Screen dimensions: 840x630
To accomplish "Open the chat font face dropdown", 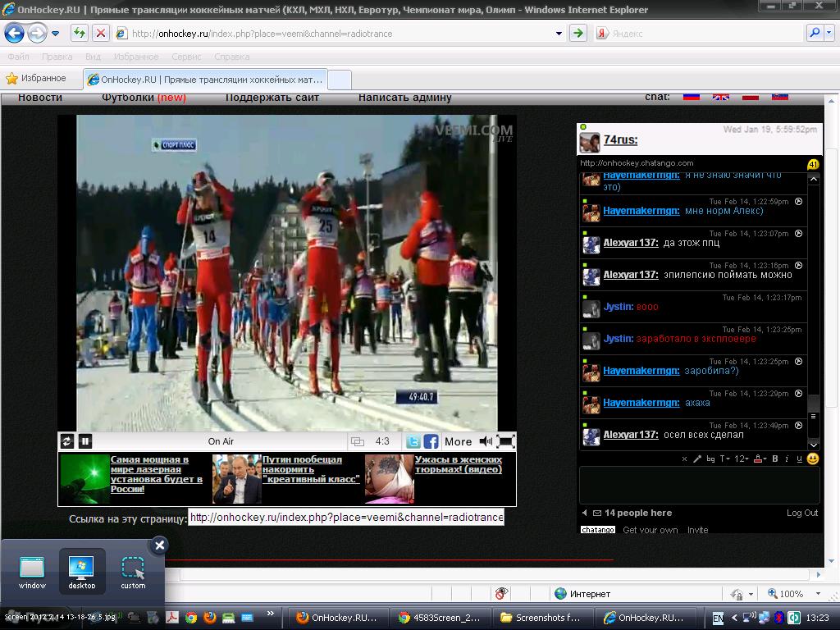I will 724,459.
